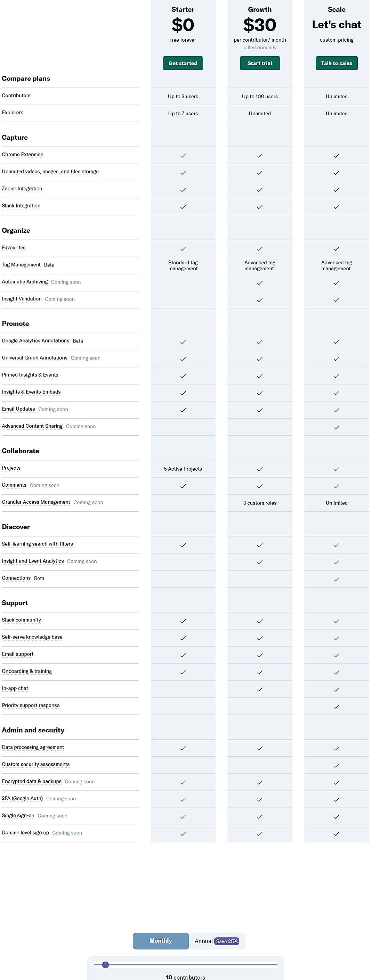Click the Start trial button for Growth
The image size is (372, 980).
point(260,63)
